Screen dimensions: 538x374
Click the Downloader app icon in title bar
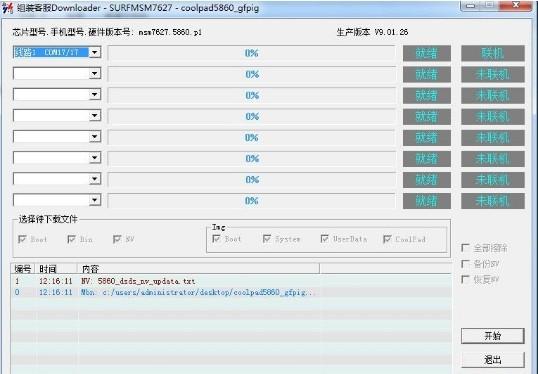click(x=7, y=8)
